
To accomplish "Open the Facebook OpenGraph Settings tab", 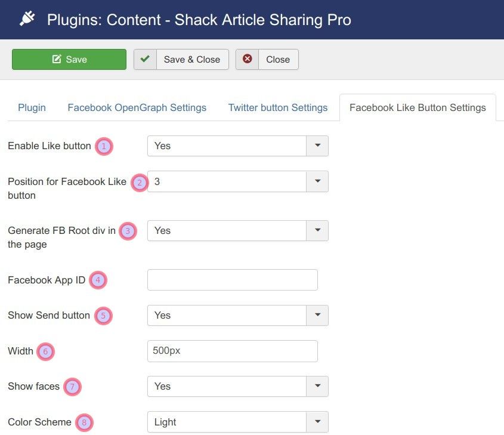I will pos(137,107).
